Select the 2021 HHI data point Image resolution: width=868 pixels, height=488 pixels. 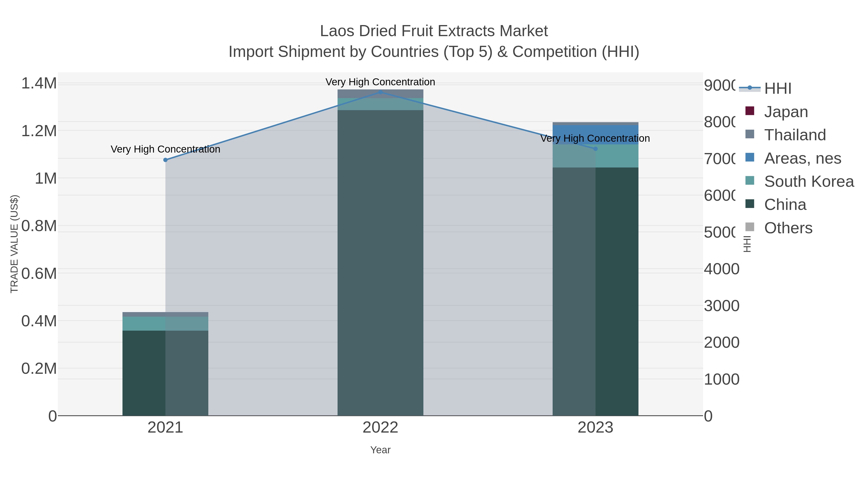(165, 160)
